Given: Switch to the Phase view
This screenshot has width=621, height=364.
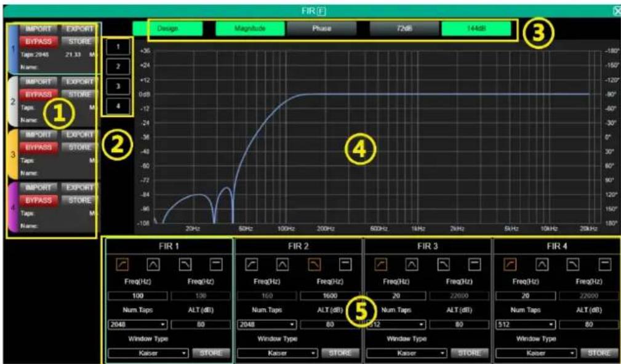Looking at the screenshot, I should [322, 28].
